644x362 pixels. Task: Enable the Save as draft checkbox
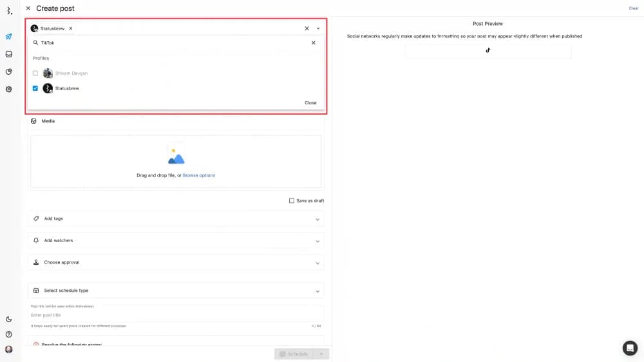[x=292, y=201]
